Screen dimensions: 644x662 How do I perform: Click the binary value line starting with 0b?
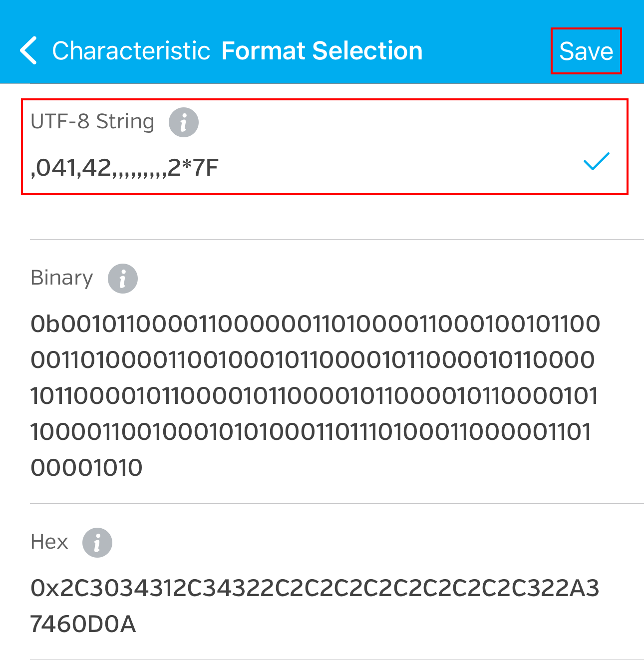[315, 324]
